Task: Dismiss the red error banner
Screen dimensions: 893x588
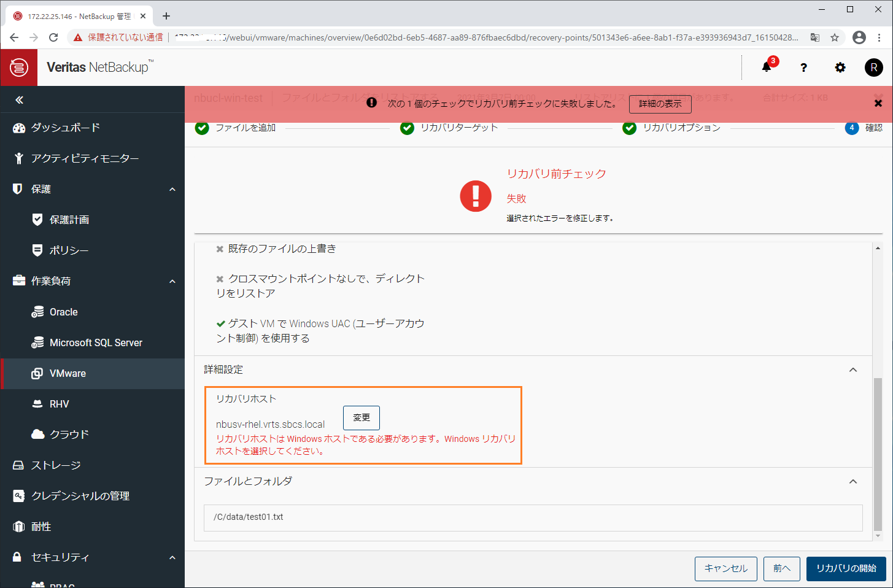Action: point(878,103)
